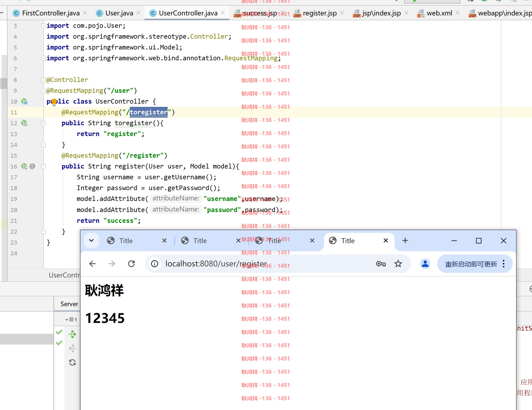
Task: Collapse the import block fold on line 3
Action: [43, 26]
